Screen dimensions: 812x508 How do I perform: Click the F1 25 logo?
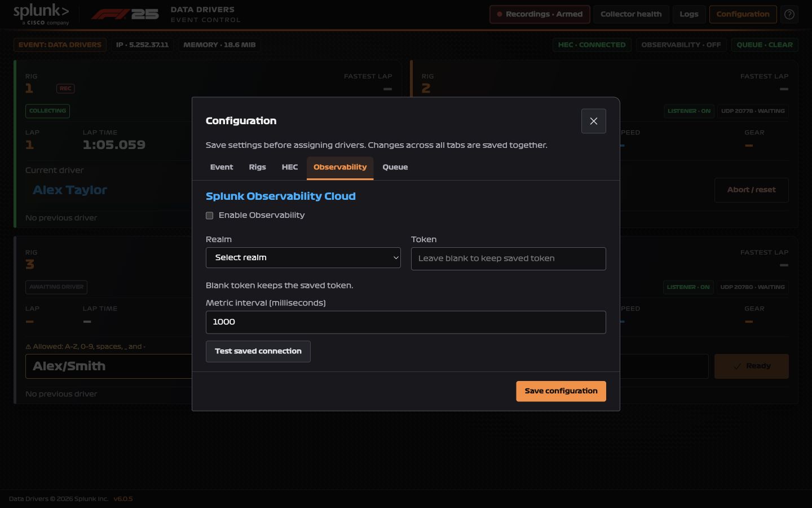coord(125,14)
